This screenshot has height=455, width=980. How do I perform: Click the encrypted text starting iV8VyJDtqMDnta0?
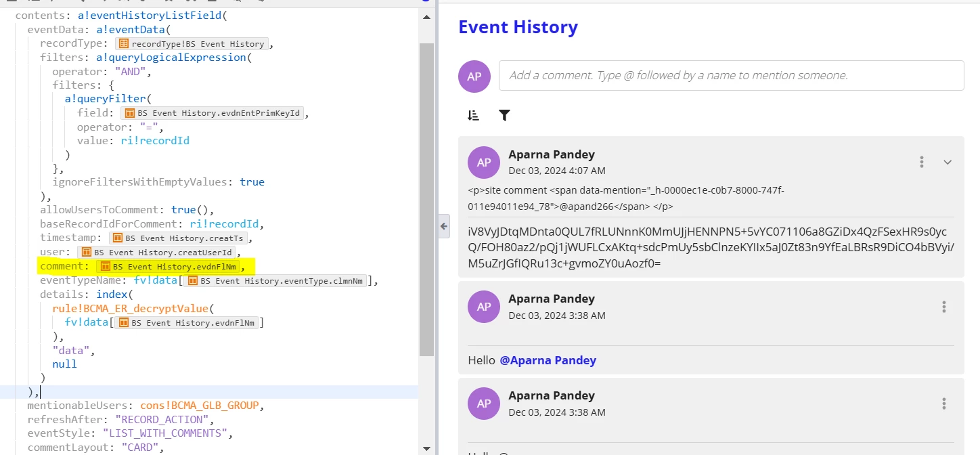coord(711,247)
